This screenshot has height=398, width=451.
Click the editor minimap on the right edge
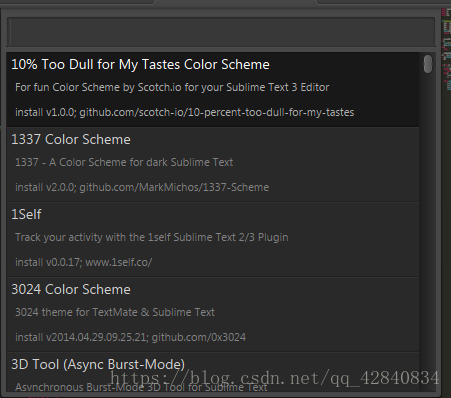(x=446, y=50)
